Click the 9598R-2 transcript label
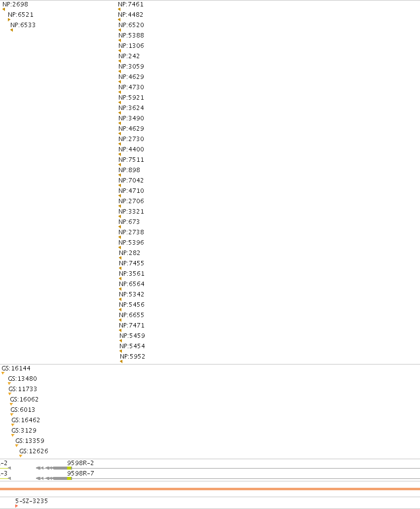 (x=80, y=463)
